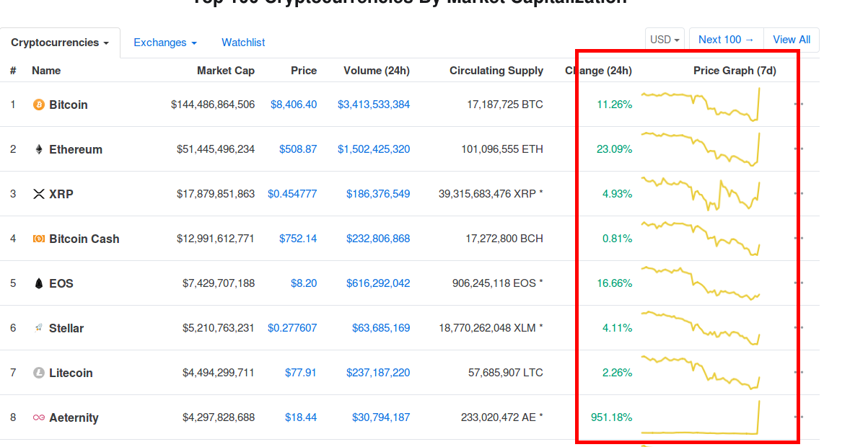
Task: Click the Stellar rocket logo icon
Action: pos(39,328)
